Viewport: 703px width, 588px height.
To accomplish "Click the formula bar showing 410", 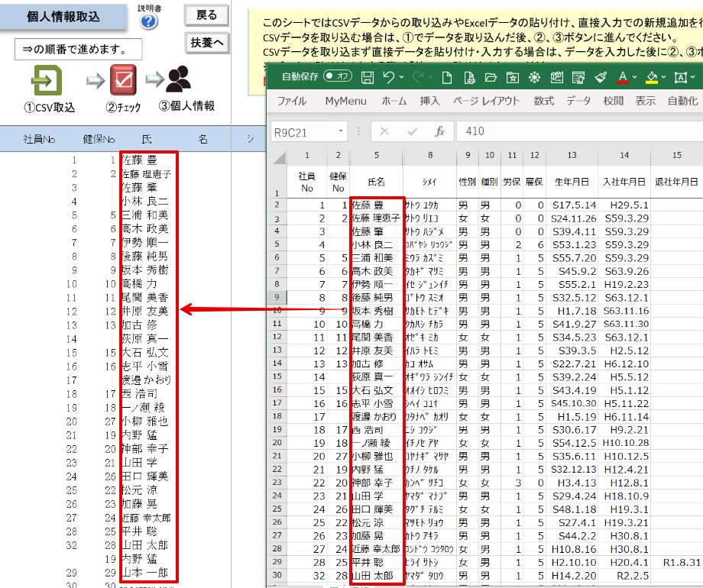I will click(579, 131).
